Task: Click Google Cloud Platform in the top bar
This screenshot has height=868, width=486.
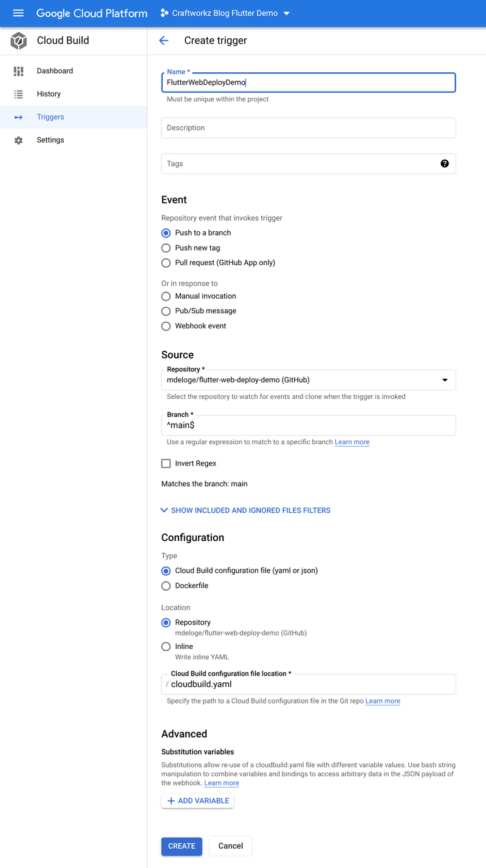Action: [92, 13]
